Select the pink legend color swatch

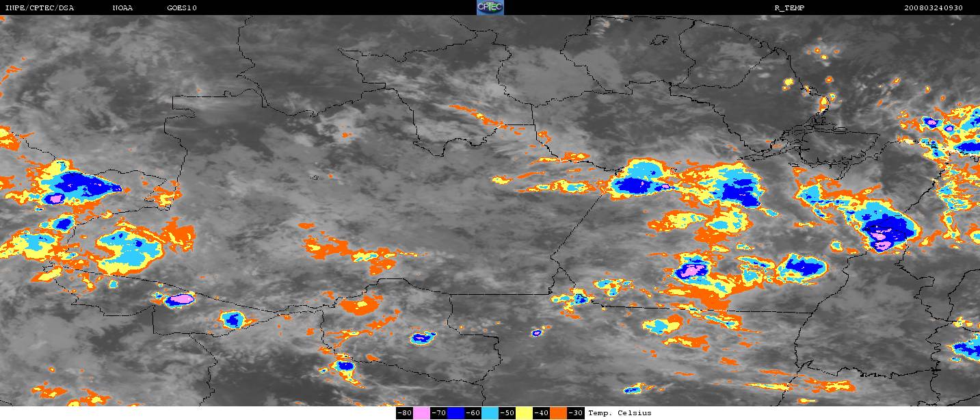pyautogui.click(x=421, y=412)
